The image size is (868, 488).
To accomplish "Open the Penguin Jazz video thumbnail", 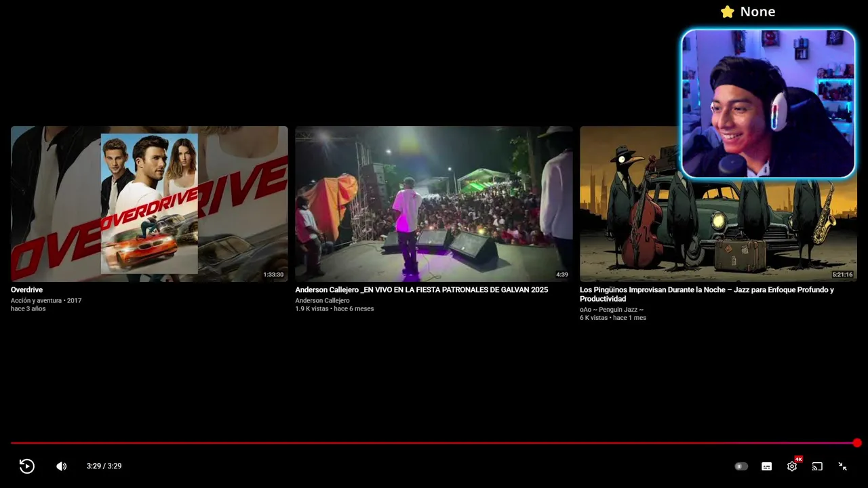I will point(718,203).
